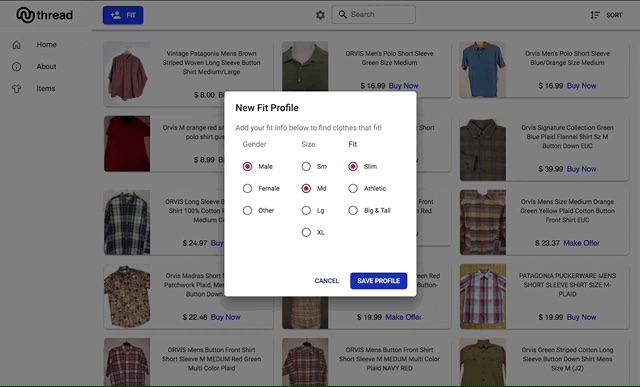Open settings with the gear icon
The width and height of the screenshot is (640, 387).
[x=320, y=15]
